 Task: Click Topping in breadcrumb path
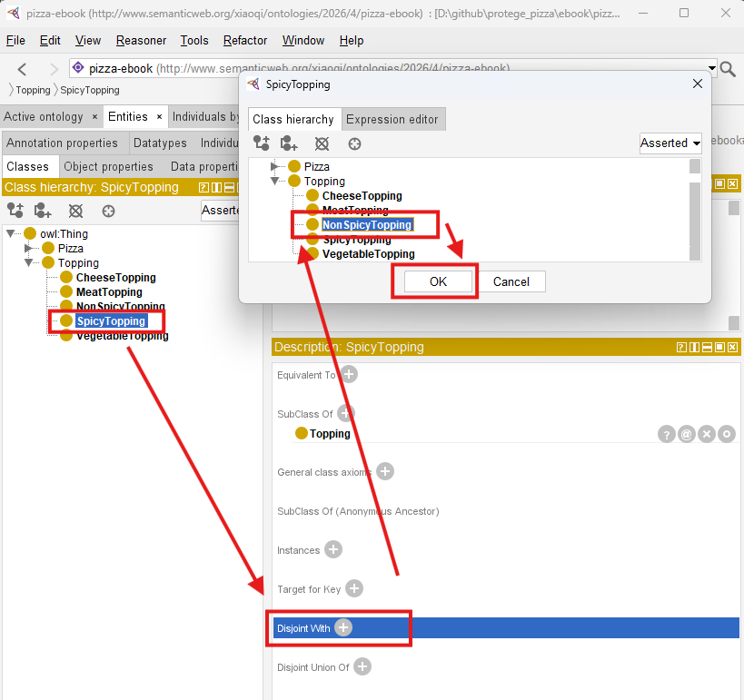pos(33,90)
